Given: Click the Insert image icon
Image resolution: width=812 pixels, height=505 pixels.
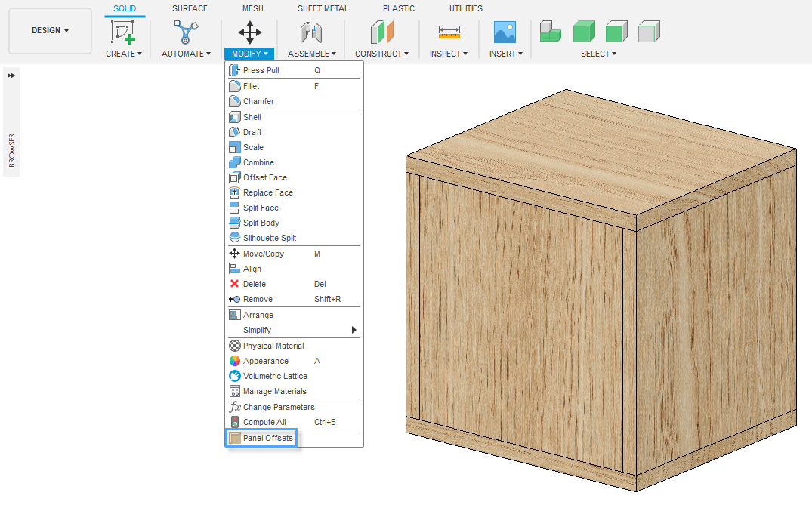Looking at the screenshot, I should click(505, 32).
